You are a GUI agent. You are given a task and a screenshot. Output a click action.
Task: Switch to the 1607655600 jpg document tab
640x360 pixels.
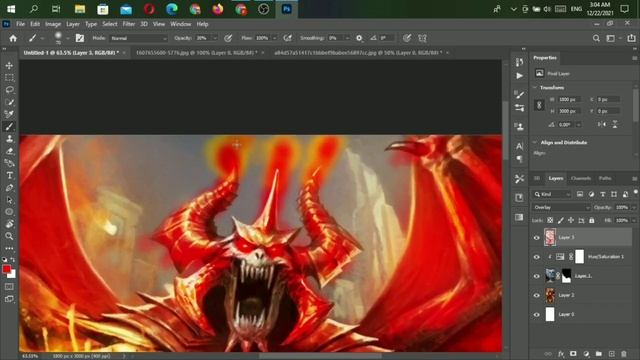click(196, 53)
